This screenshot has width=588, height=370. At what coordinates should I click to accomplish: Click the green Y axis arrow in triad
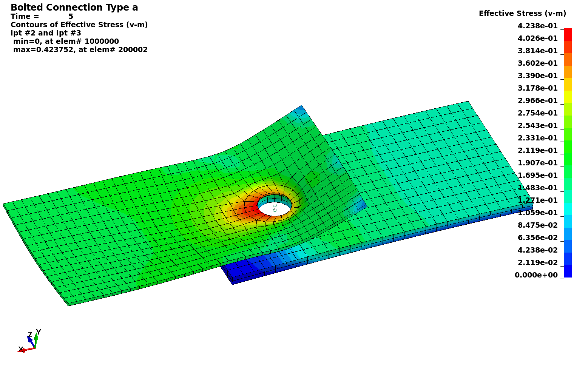click(x=36, y=338)
